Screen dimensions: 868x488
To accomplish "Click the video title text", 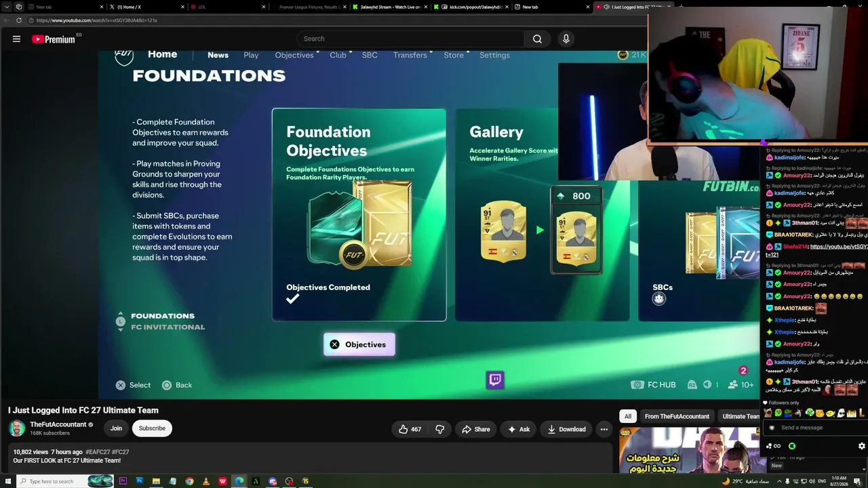I will point(83,410).
